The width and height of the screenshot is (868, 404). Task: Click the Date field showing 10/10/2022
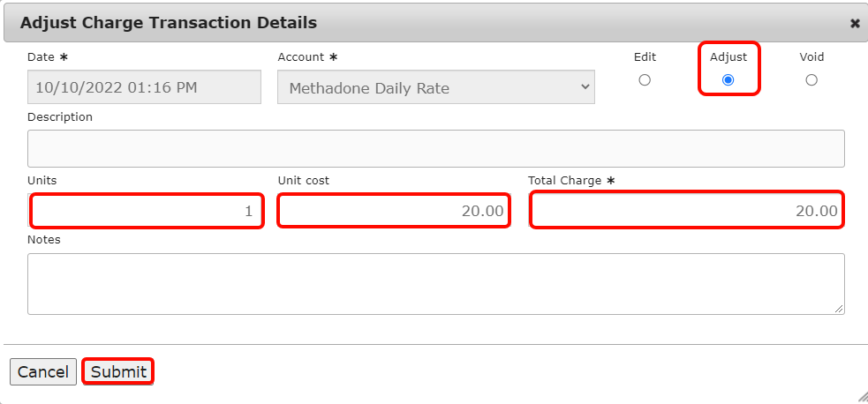click(x=144, y=87)
